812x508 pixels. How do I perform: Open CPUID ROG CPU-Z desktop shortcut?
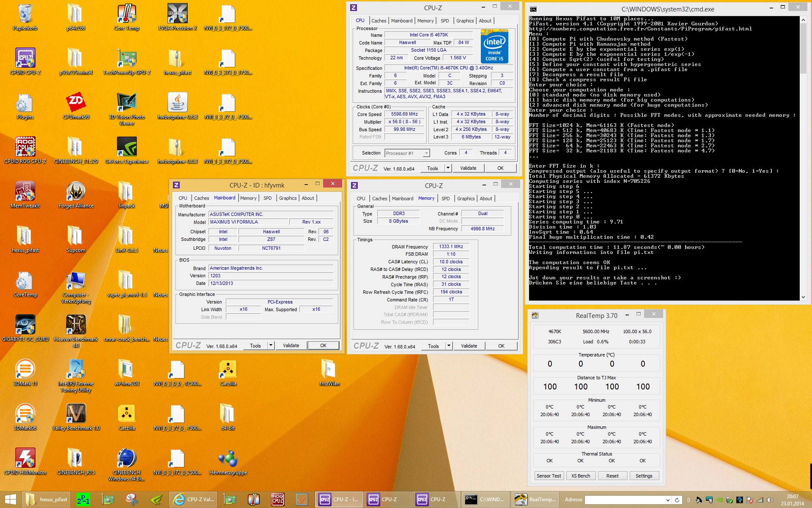[25, 150]
